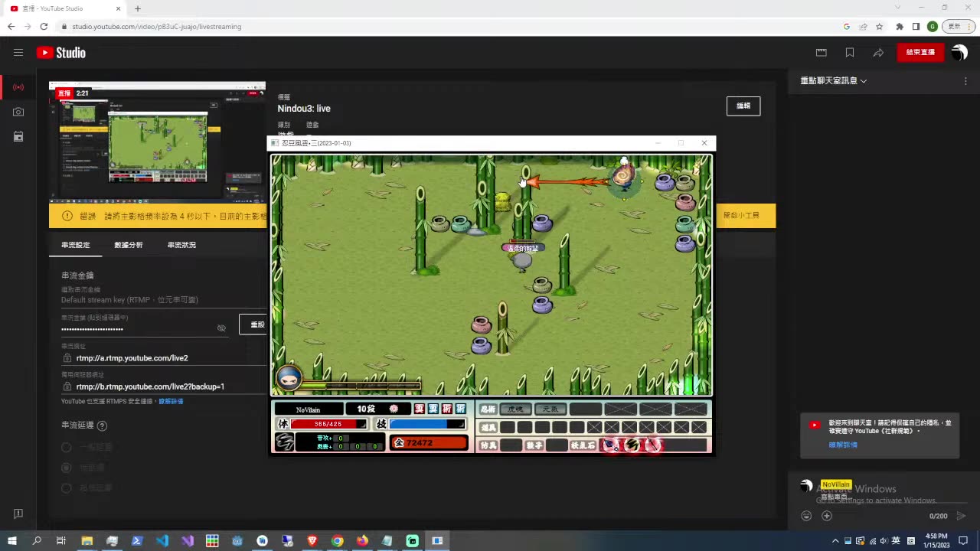Click the create clip icon in Studio header

click(822, 53)
